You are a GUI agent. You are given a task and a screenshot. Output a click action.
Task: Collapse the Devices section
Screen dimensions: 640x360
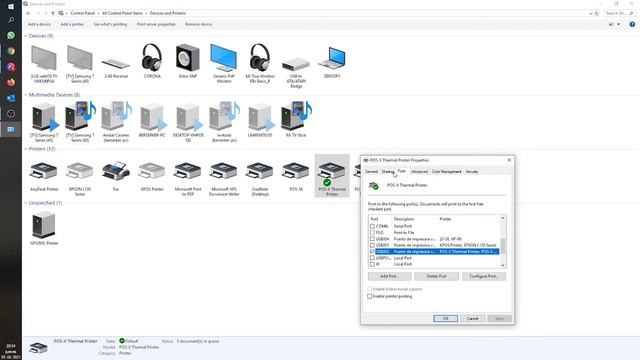[x=26, y=36]
